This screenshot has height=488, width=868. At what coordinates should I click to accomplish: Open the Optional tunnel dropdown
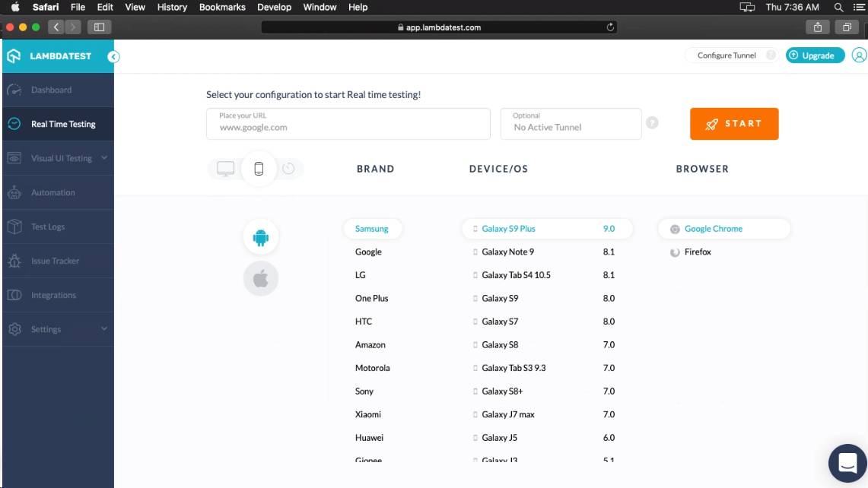pos(571,123)
